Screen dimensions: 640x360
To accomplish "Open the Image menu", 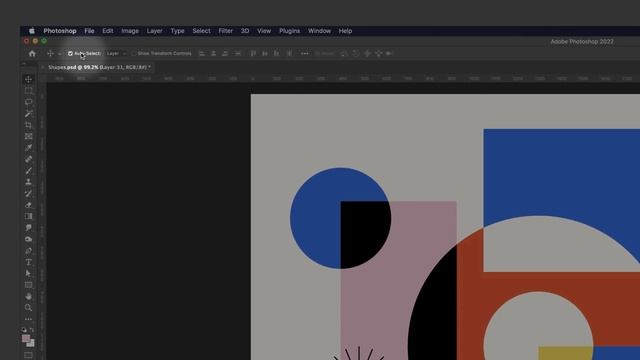I will pyautogui.click(x=130, y=31).
